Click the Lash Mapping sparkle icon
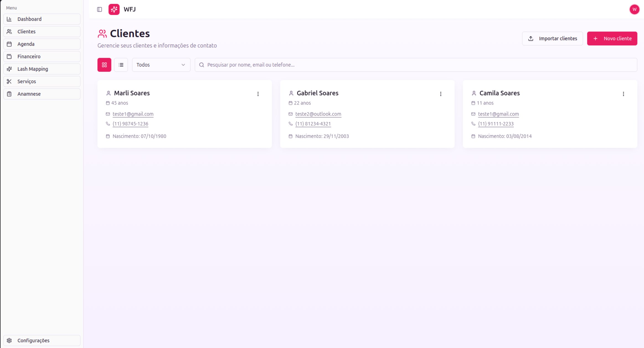644x348 pixels. tap(9, 69)
